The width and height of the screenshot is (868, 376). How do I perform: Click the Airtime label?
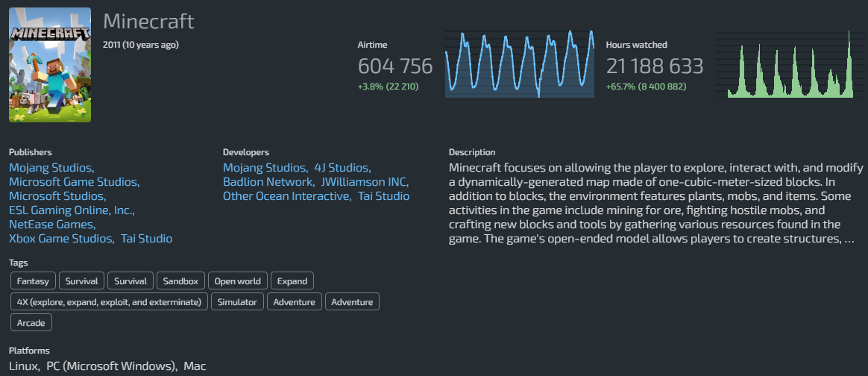pos(373,45)
